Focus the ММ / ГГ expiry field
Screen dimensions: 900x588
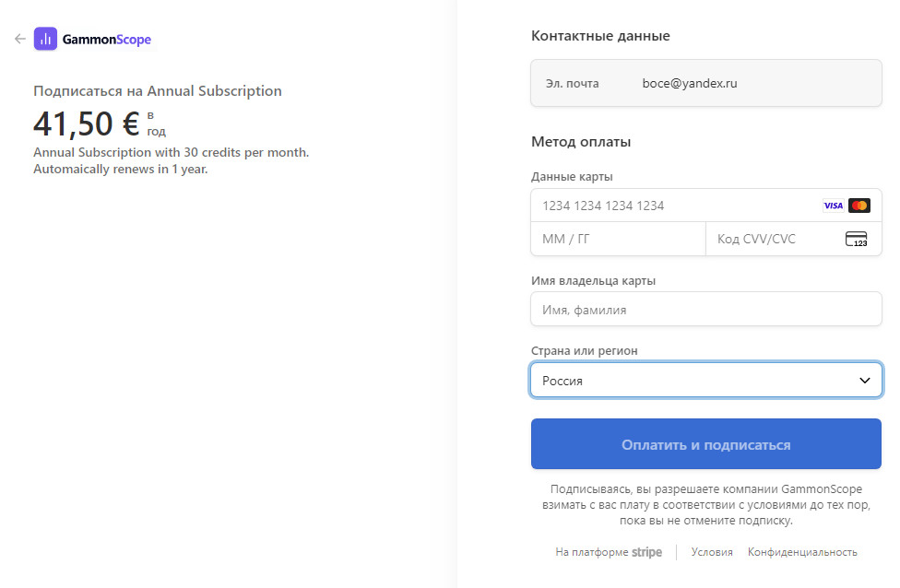pyautogui.click(x=618, y=239)
